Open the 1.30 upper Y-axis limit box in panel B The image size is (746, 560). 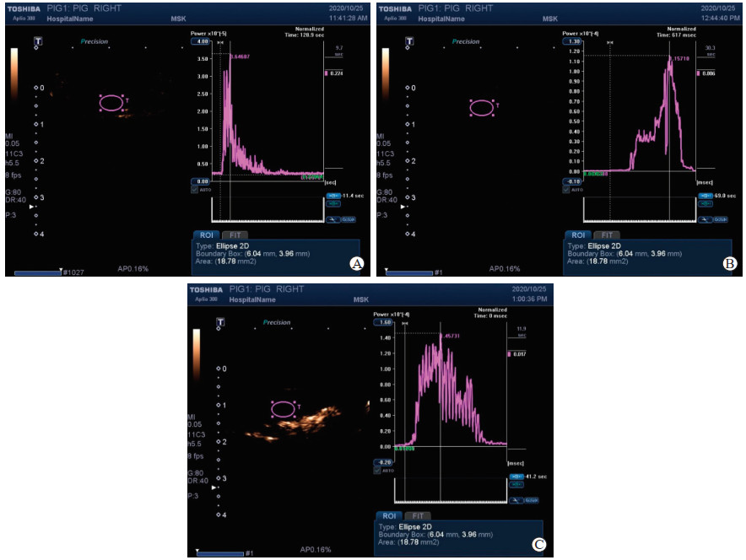click(x=571, y=40)
